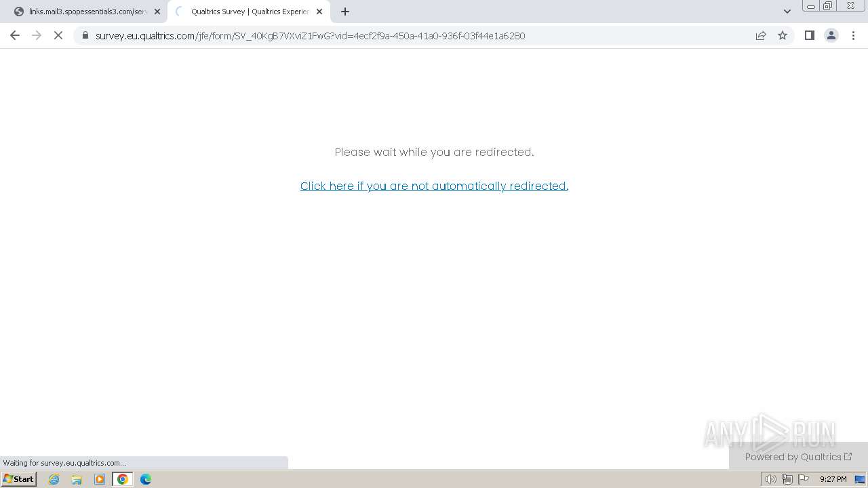Close the links.mail3.spopessentials3.com tab
The image size is (868, 488).
[157, 12]
